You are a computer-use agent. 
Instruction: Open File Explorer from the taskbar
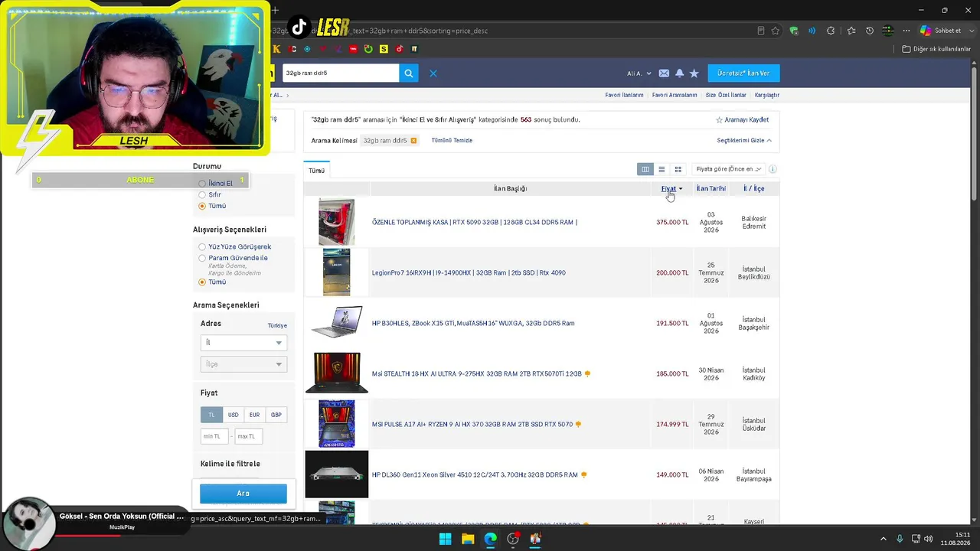[468, 539]
